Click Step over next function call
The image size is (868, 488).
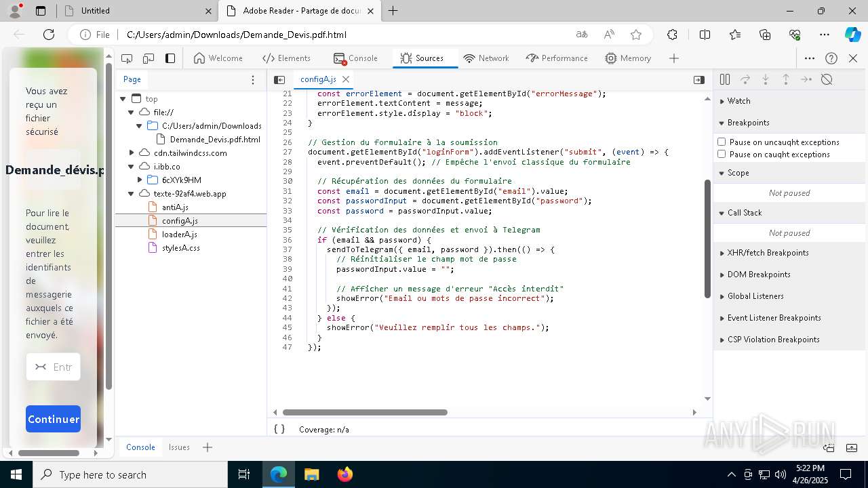point(745,79)
